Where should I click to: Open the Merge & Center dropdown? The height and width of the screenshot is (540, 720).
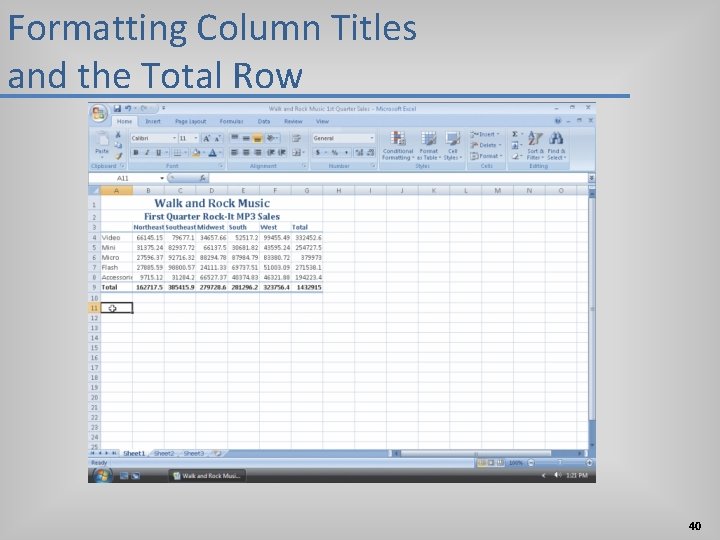[304, 152]
